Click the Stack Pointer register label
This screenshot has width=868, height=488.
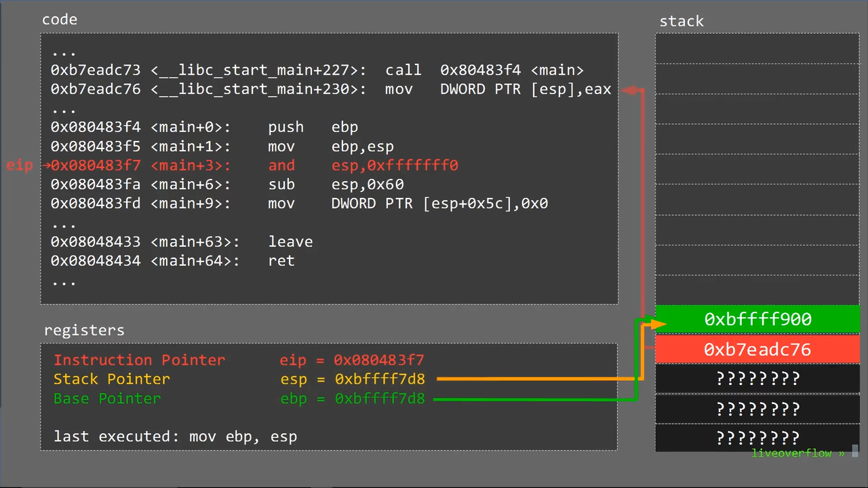click(112, 379)
